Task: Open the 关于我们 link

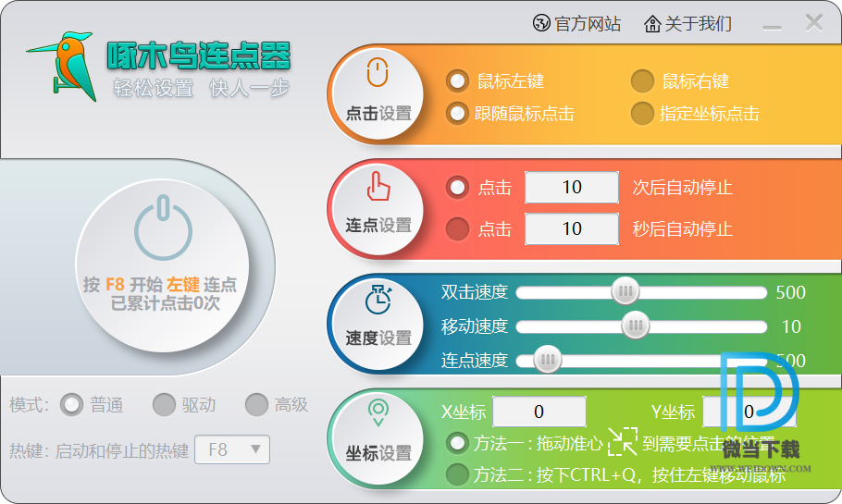Action: (x=687, y=24)
